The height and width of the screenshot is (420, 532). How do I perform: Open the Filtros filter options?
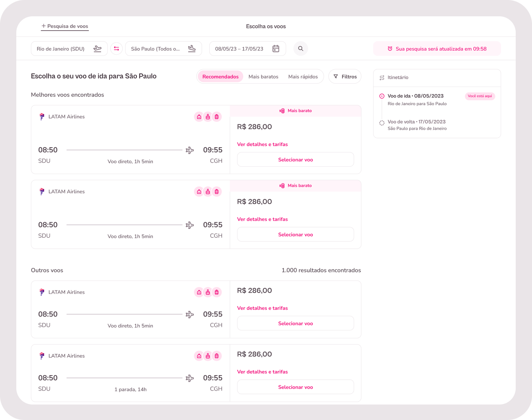pyautogui.click(x=345, y=76)
